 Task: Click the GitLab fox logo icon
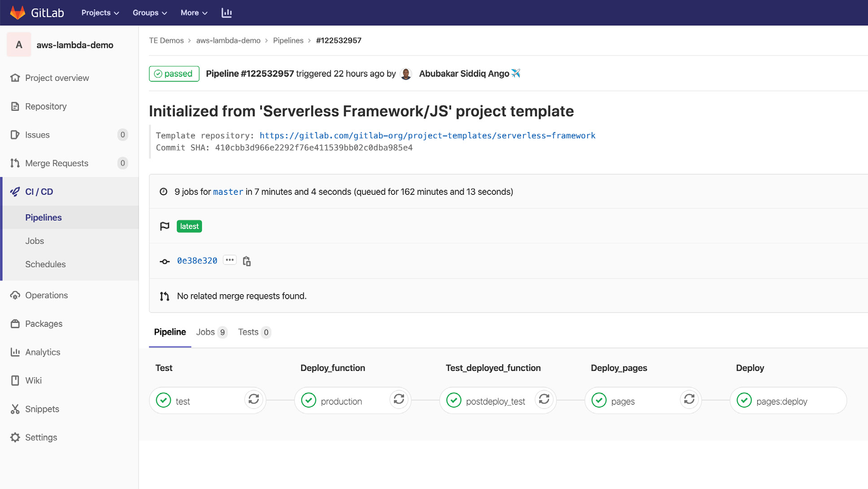[17, 12]
